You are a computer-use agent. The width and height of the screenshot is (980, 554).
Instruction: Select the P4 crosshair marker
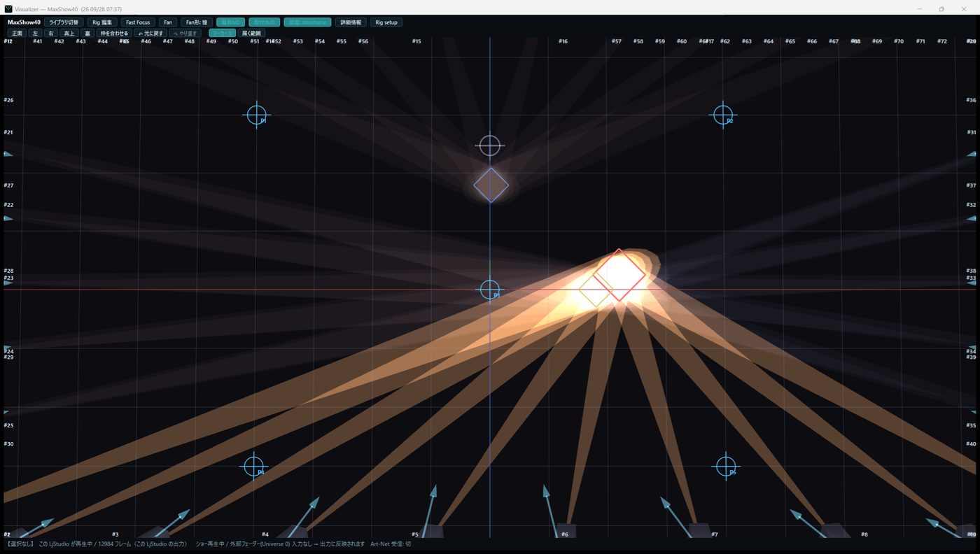[253, 466]
